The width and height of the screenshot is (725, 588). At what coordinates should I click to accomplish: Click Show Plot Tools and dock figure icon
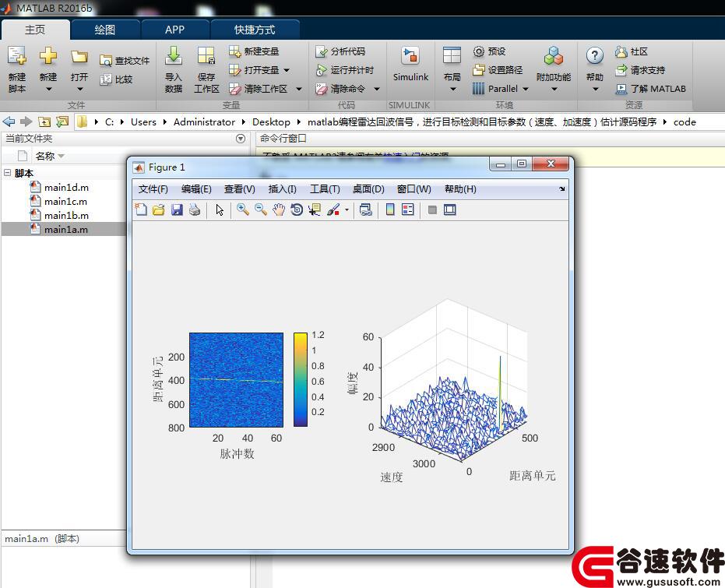[x=450, y=209]
